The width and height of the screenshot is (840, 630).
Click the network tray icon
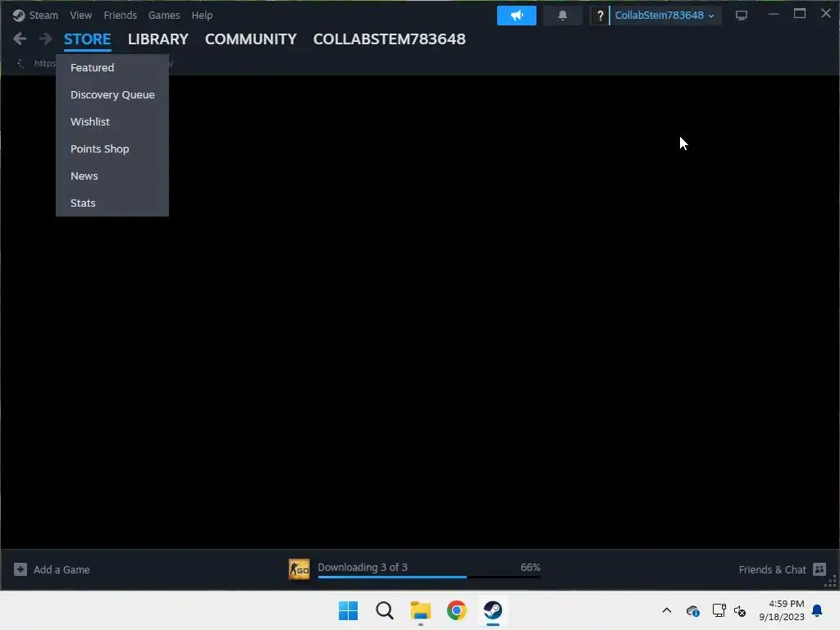pos(719,610)
